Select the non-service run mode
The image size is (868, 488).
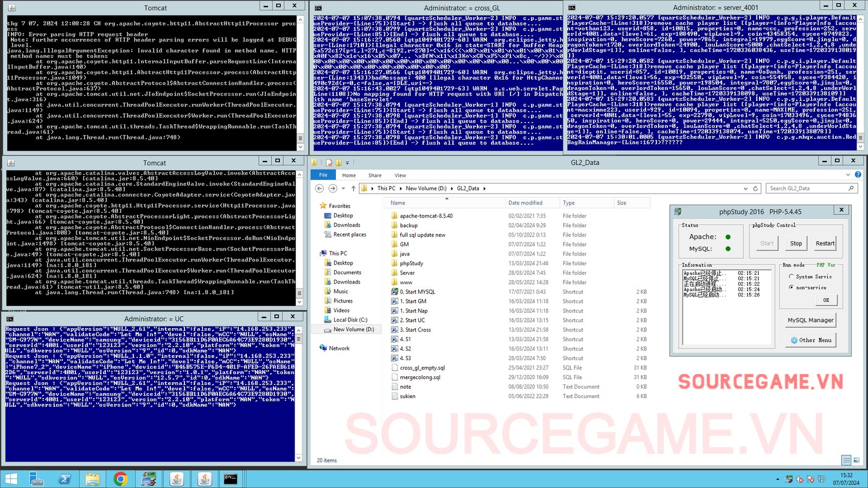(x=792, y=287)
